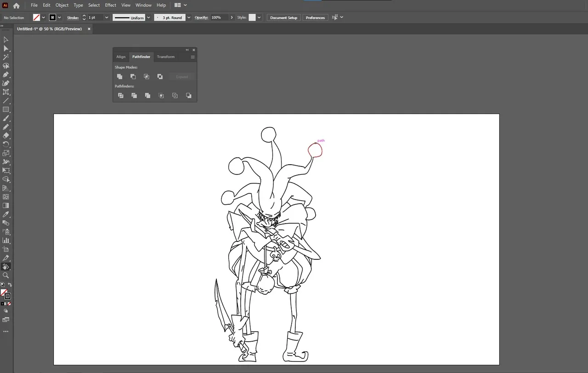
Task: Select the Pen tool
Action: (6, 75)
